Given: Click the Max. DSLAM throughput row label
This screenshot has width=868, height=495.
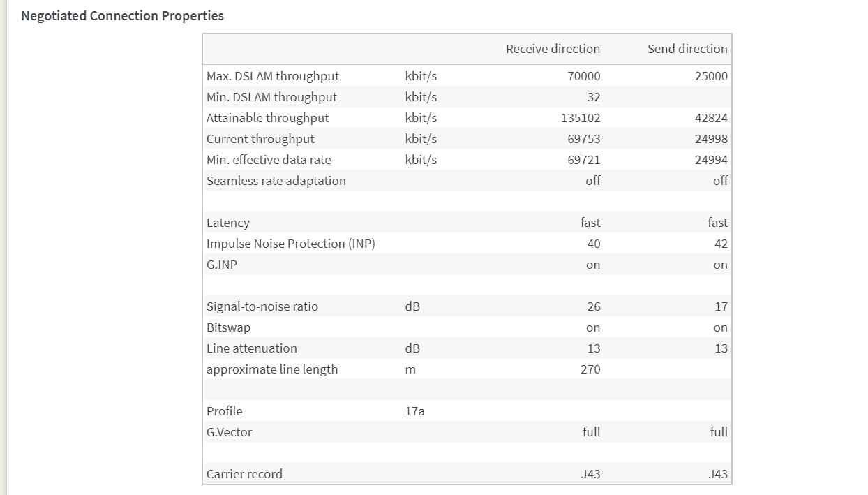Looking at the screenshot, I should 273,76.
